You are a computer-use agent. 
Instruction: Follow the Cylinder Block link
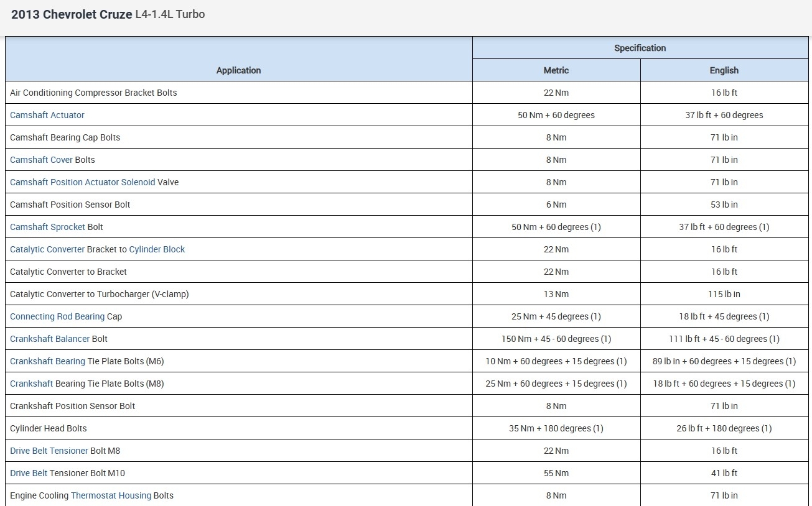pos(157,249)
